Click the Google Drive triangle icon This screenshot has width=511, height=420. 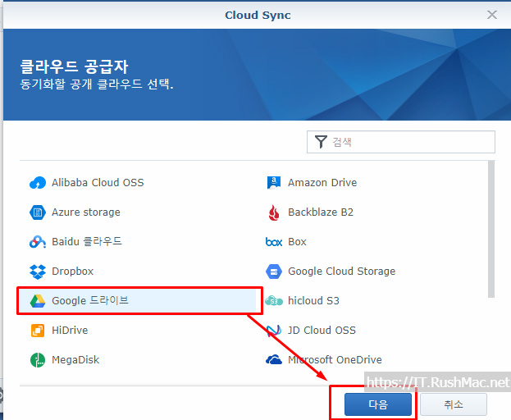38,301
